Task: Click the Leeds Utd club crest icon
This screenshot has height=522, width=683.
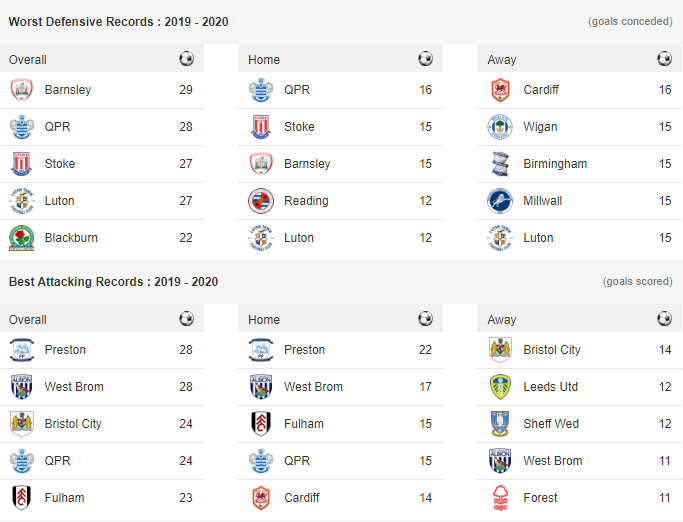Action: pyautogui.click(x=500, y=387)
